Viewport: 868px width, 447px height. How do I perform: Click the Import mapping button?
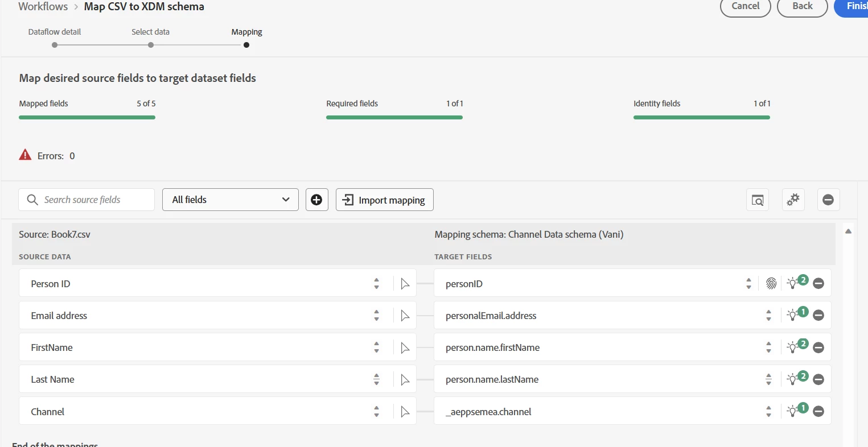385,200
